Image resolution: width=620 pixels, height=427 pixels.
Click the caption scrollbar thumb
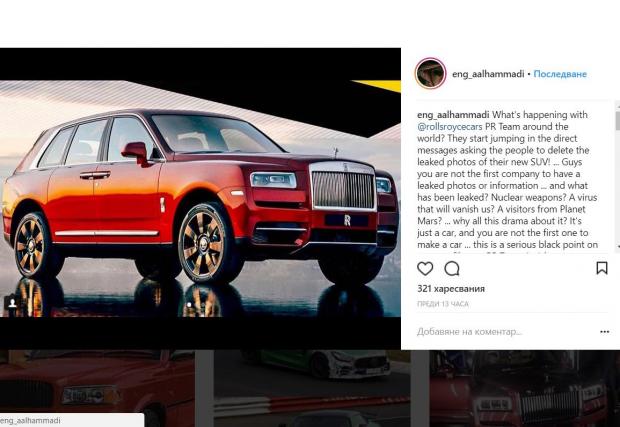pyautogui.click(x=618, y=120)
